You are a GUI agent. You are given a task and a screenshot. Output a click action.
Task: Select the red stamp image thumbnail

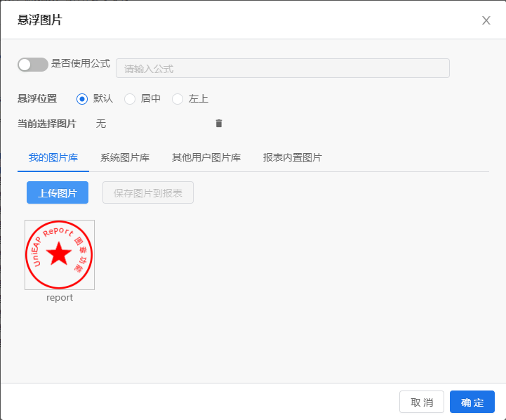pyautogui.click(x=60, y=255)
